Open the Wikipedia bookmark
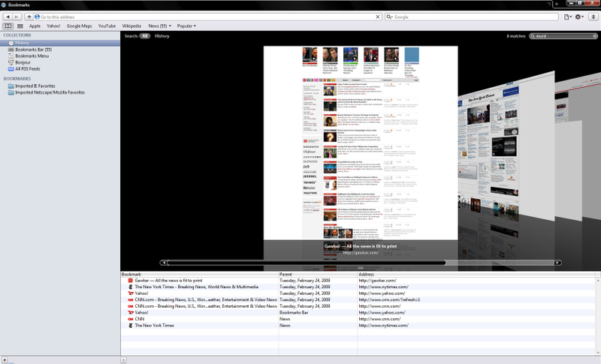This screenshot has height=364, width=601. click(x=131, y=26)
